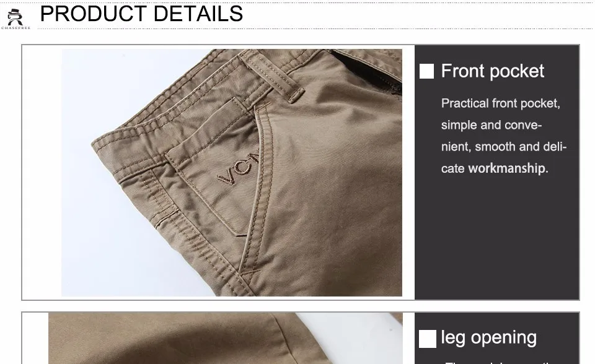Click the 'Practical front pocket' description line
This screenshot has height=364, width=595.
pyautogui.click(x=501, y=103)
